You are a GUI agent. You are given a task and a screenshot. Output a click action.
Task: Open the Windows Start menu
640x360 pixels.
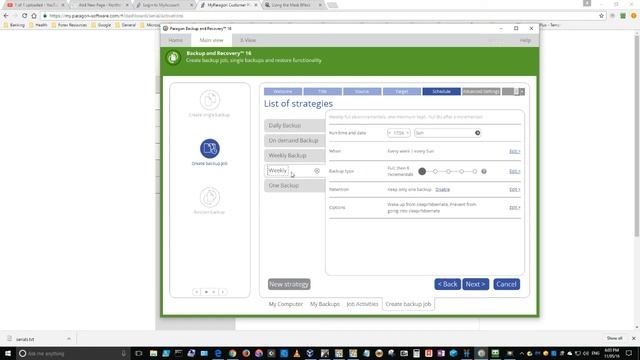click(7, 353)
